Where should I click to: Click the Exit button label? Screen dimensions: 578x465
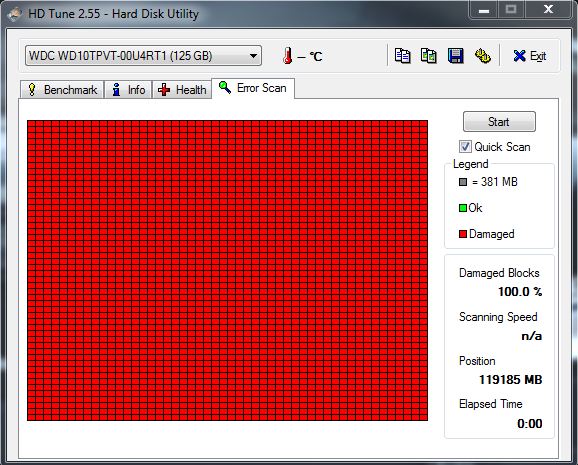(x=538, y=56)
